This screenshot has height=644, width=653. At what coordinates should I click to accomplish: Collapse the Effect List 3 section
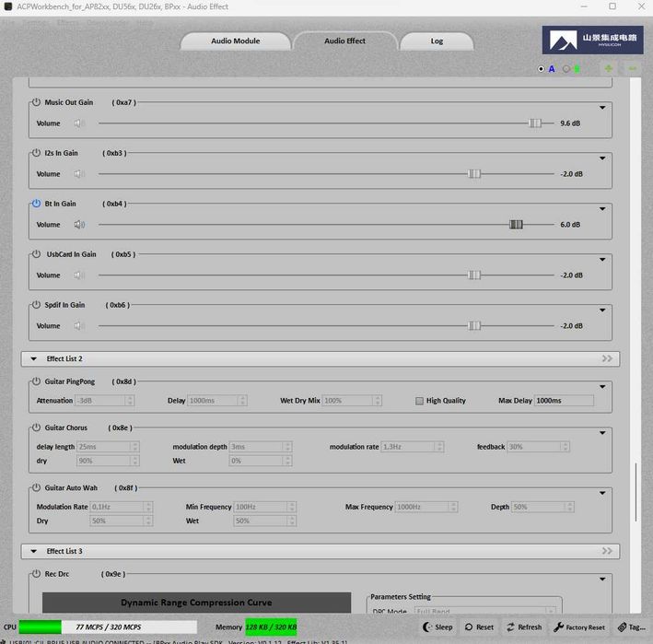point(34,551)
